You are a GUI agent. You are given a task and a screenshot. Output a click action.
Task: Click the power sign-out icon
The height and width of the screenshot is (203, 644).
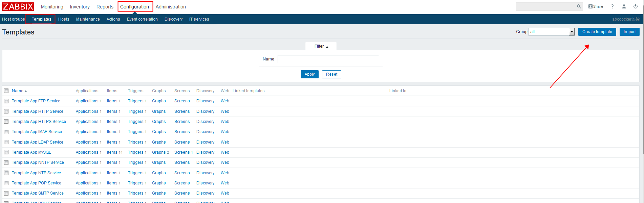tap(635, 6)
